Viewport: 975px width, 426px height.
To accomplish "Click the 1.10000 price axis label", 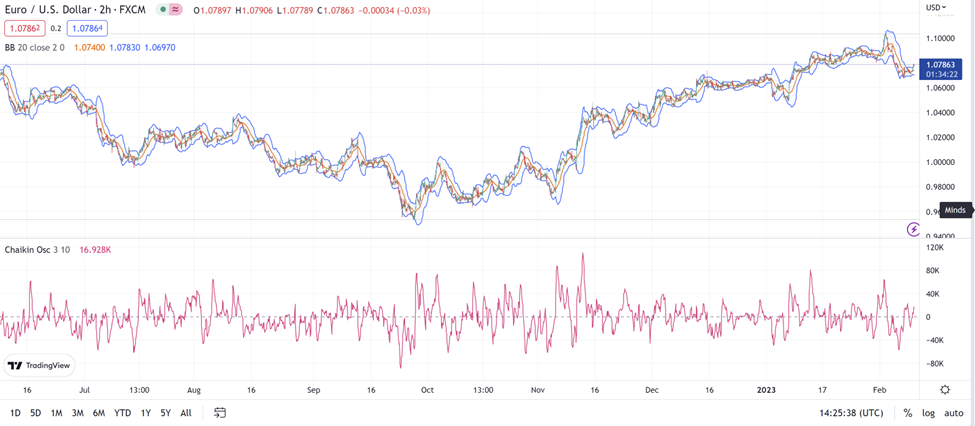I will [x=940, y=38].
